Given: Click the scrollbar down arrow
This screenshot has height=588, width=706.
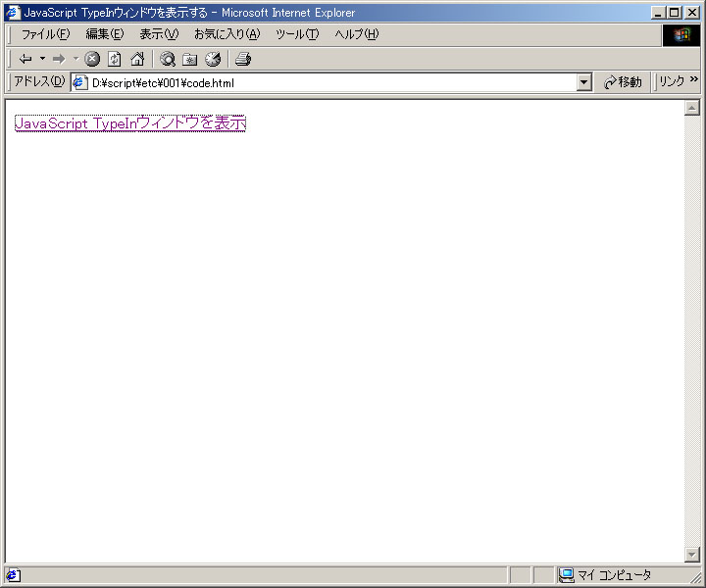Looking at the screenshot, I should [x=691, y=555].
